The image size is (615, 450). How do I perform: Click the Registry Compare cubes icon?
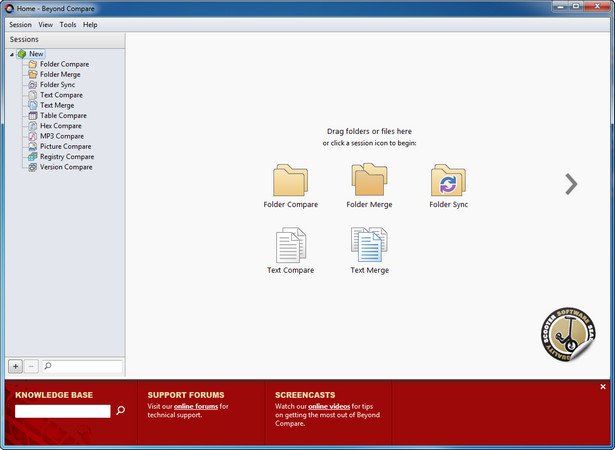33,157
